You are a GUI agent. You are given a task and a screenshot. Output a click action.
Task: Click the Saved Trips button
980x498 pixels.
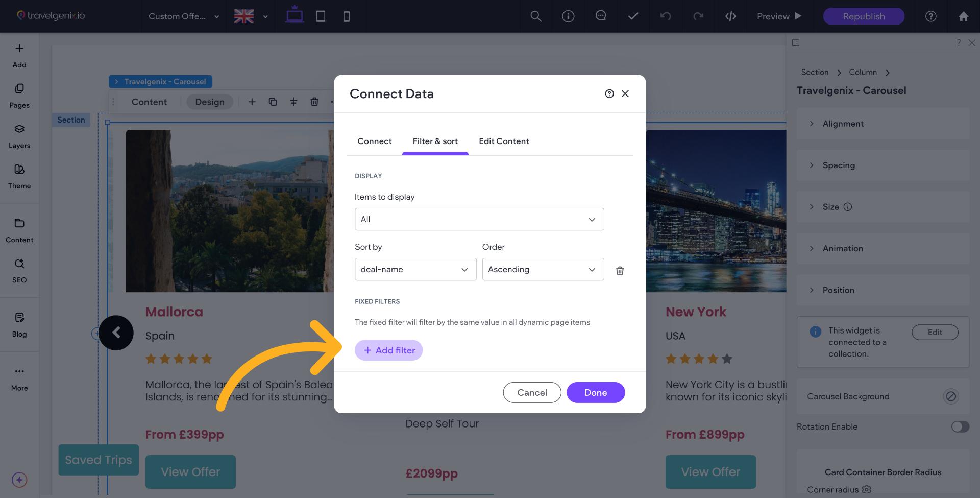[99, 460]
